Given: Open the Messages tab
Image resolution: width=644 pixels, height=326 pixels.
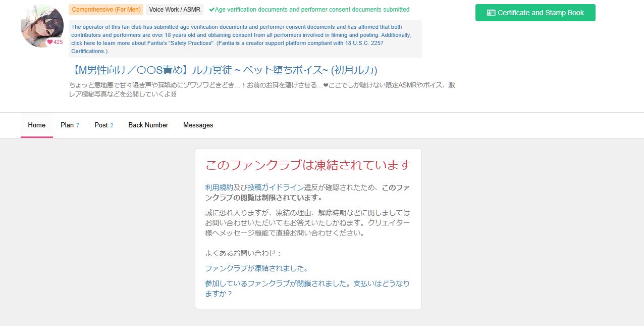Looking at the screenshot, I should 198,125.
